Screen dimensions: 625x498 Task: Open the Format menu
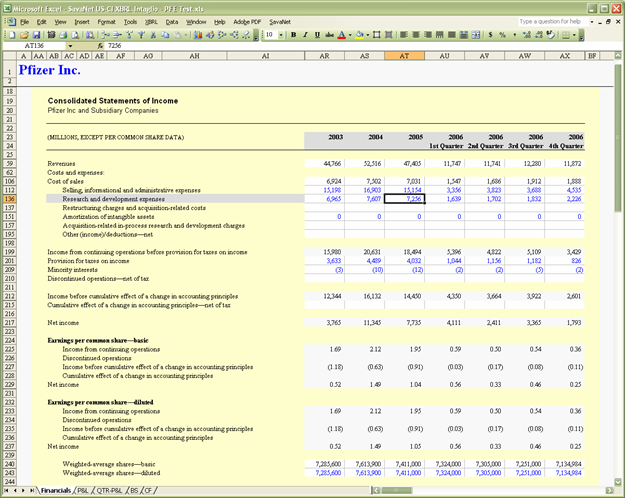coord(106,22)
